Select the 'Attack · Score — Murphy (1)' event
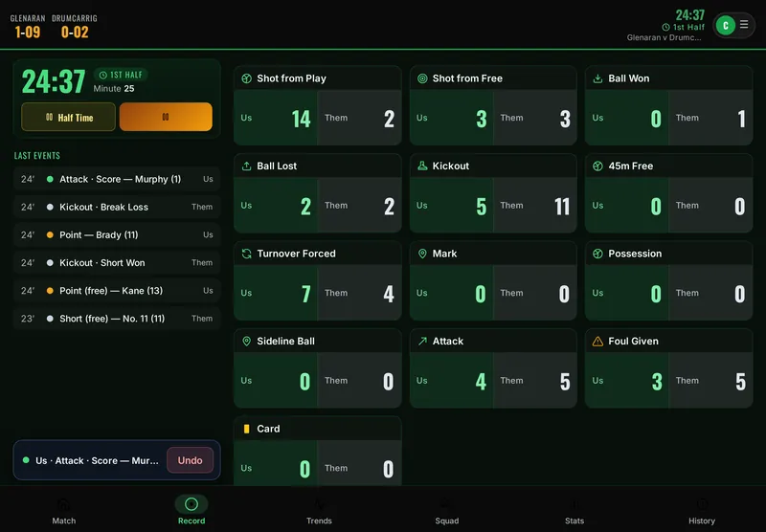This screenshot has width=766, height=532. coord(117,179)
